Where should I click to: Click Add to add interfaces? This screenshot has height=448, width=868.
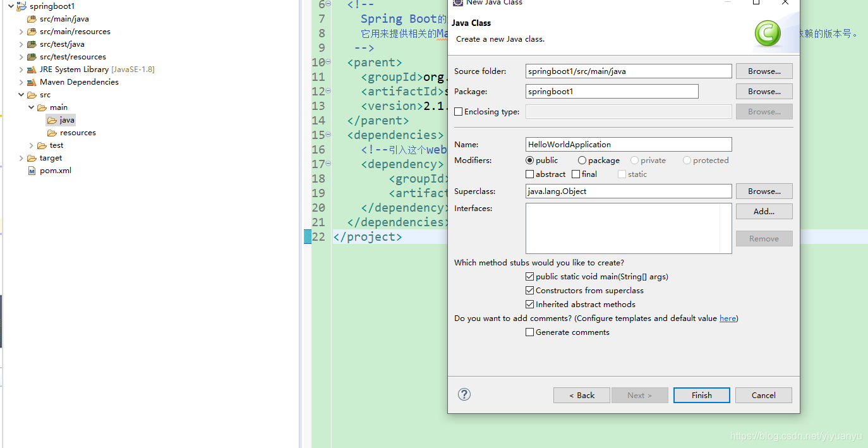(x=764, y=212)
